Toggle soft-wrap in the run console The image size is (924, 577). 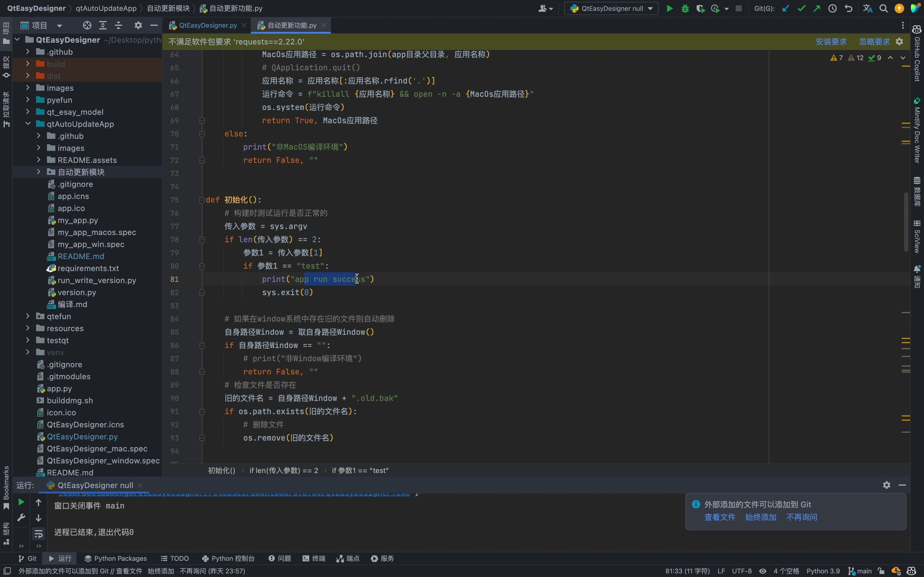click(38, 533)
